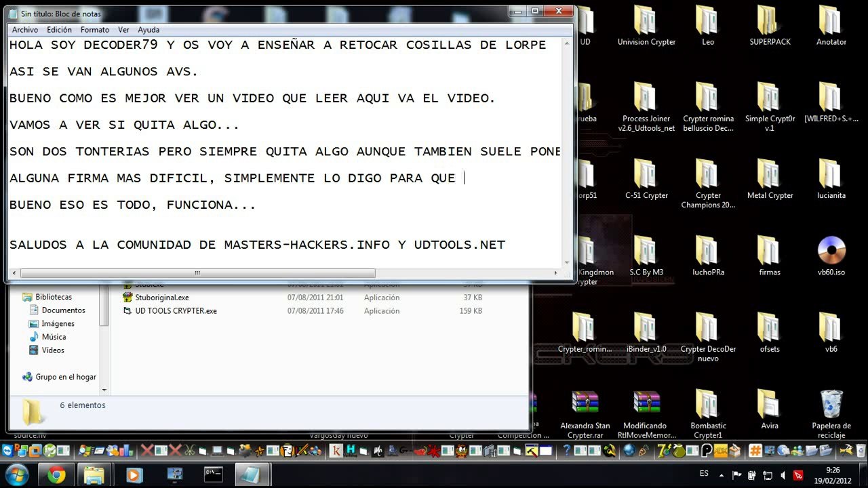Select Bombastic Crypter1 desktop folder
The image size is (868, 488).
click(x=707, y=415)
